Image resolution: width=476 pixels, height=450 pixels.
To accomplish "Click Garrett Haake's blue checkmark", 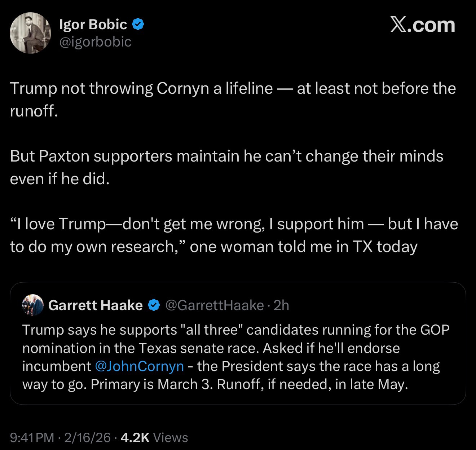I will click(154, 305).
